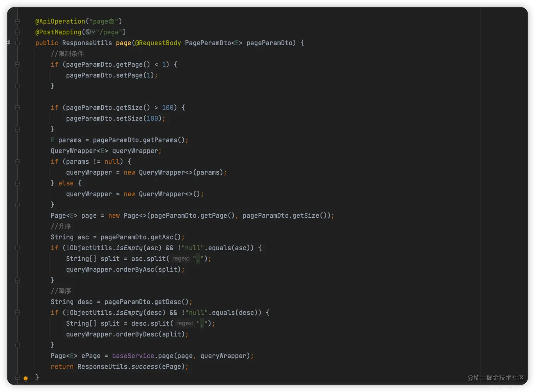Collapse the '} else {' block fold marker
This screenshot has width=535, height=392.
pyautogui.click(x=17, y=183)
